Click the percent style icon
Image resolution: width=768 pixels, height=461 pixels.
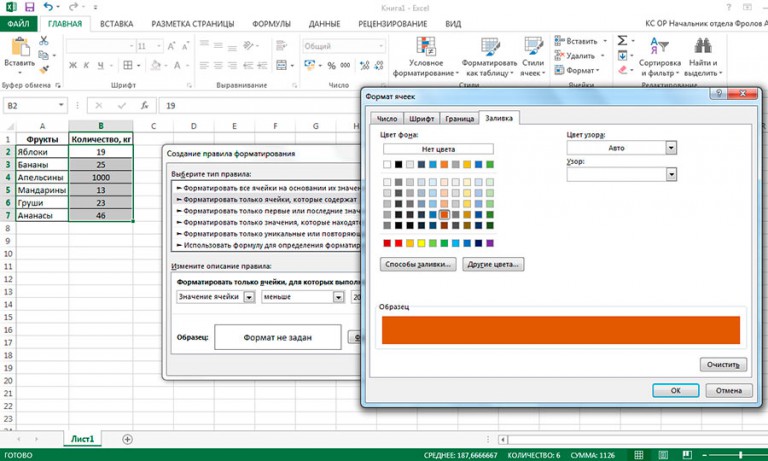[332, 65]
